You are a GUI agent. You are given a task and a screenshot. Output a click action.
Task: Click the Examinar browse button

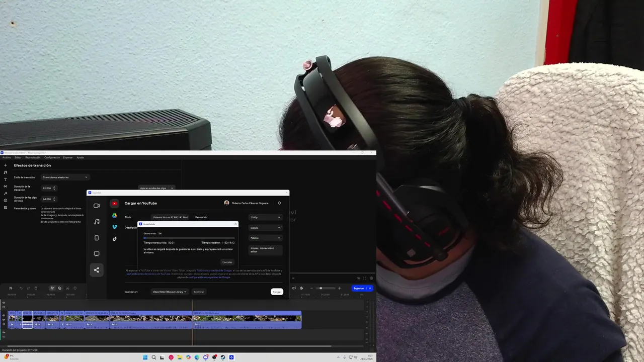coord(199,292)
